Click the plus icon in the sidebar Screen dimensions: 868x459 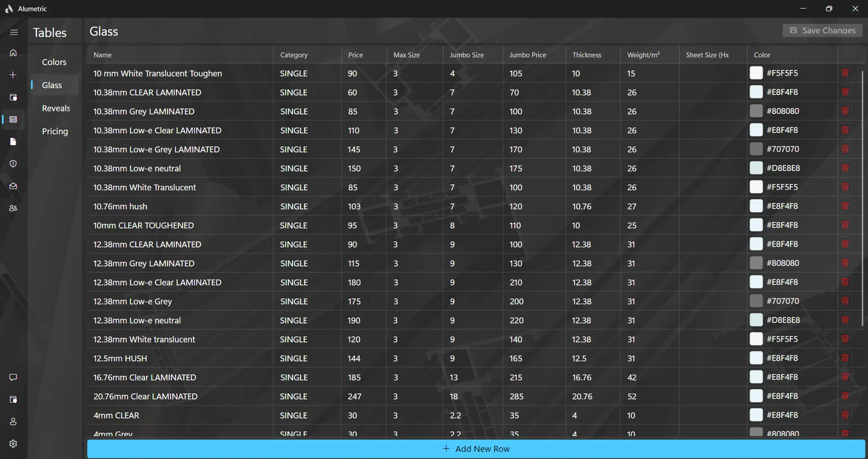(x=14, y=75)
